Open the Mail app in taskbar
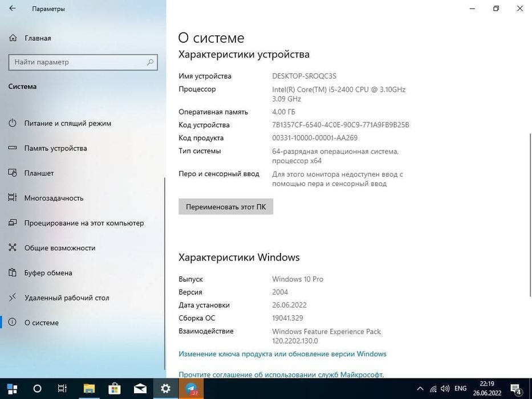 tap(140, 389)
